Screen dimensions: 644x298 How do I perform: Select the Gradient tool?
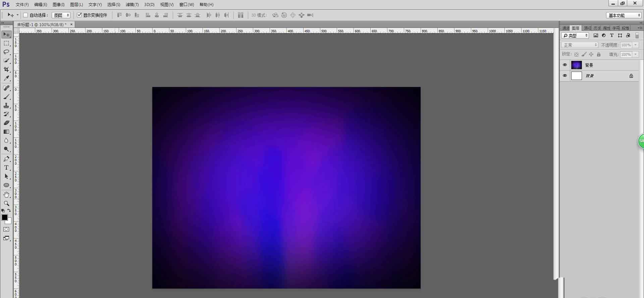pyautogui.click(x=6, y=132)
